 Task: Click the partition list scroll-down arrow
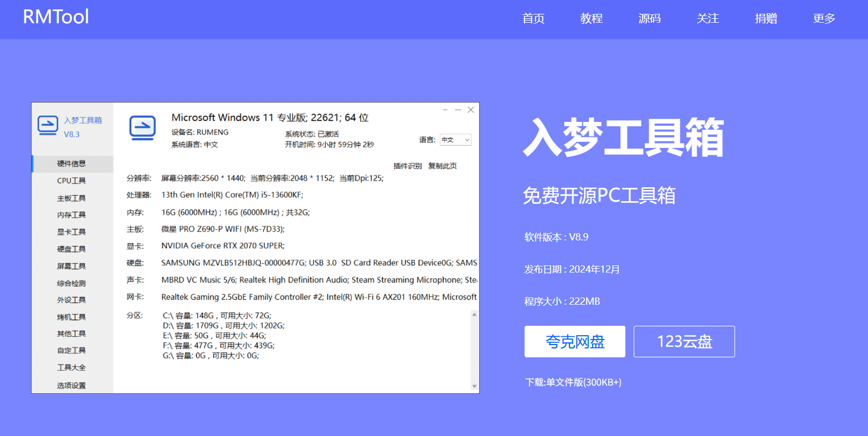474,386
